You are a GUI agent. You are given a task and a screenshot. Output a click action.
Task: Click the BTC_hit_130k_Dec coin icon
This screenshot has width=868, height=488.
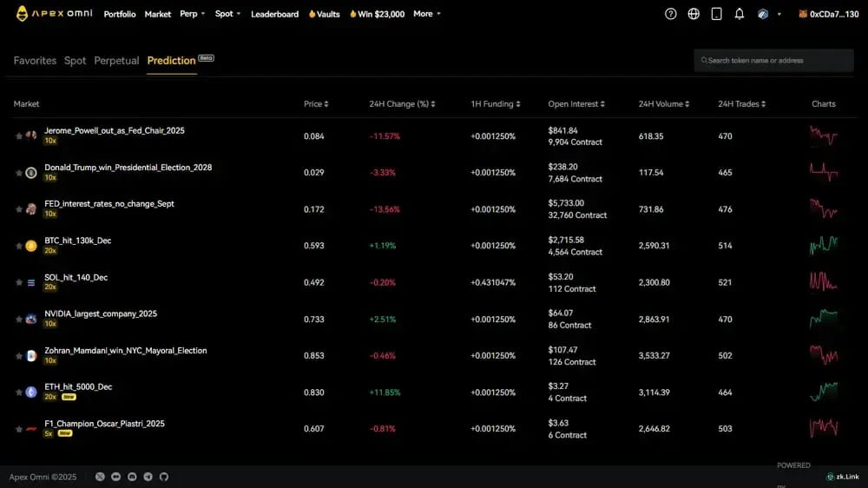click(31, 246)
